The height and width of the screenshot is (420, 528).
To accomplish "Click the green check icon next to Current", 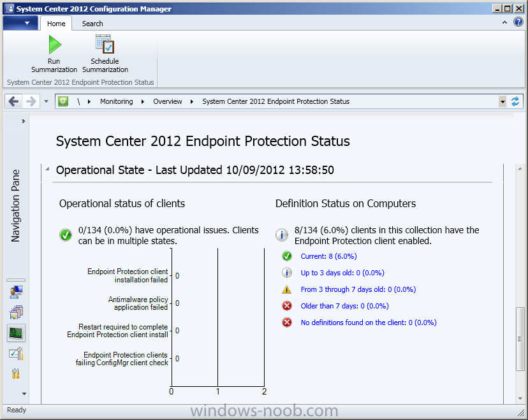I will [287, 256].
